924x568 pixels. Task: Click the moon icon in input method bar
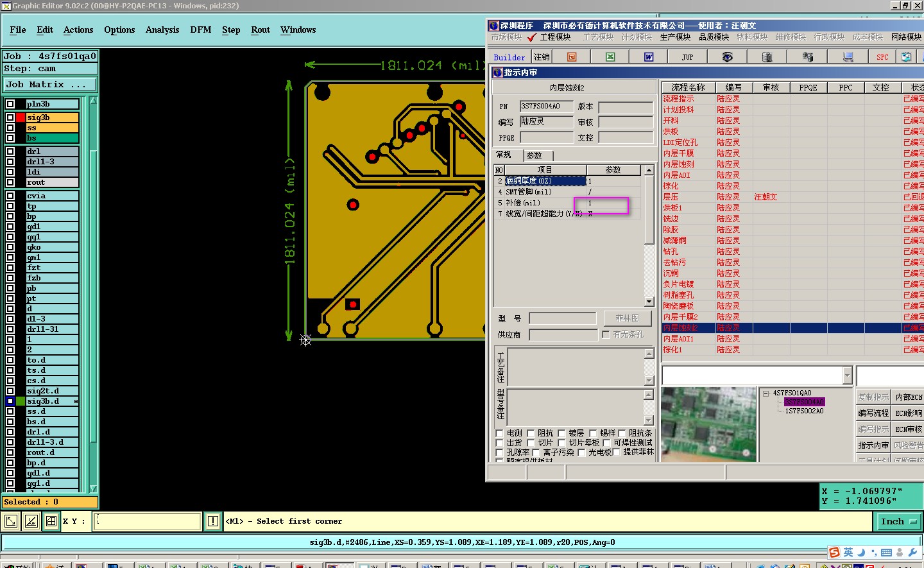[861, 553]
